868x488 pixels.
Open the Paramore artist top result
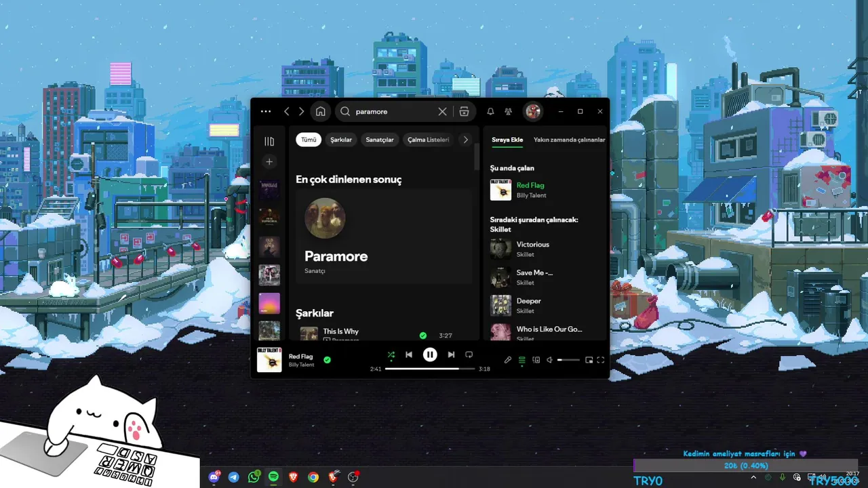click(x=384, y=237)
